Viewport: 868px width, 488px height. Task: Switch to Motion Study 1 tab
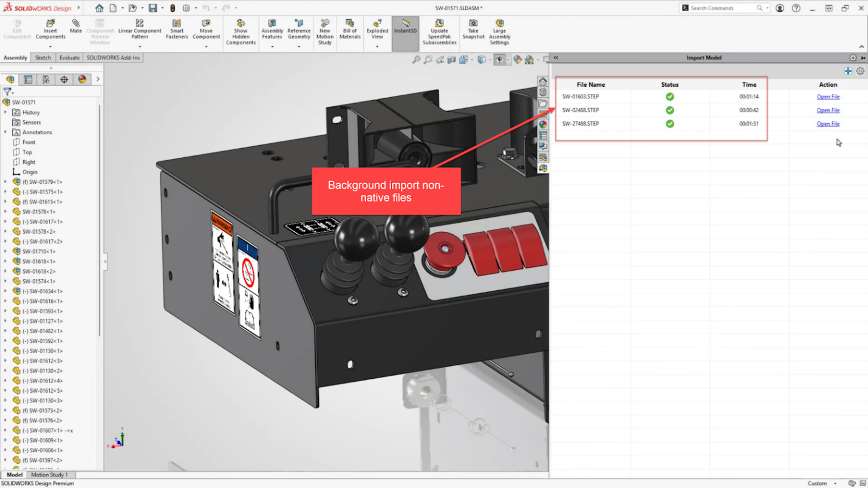[49, 475]
